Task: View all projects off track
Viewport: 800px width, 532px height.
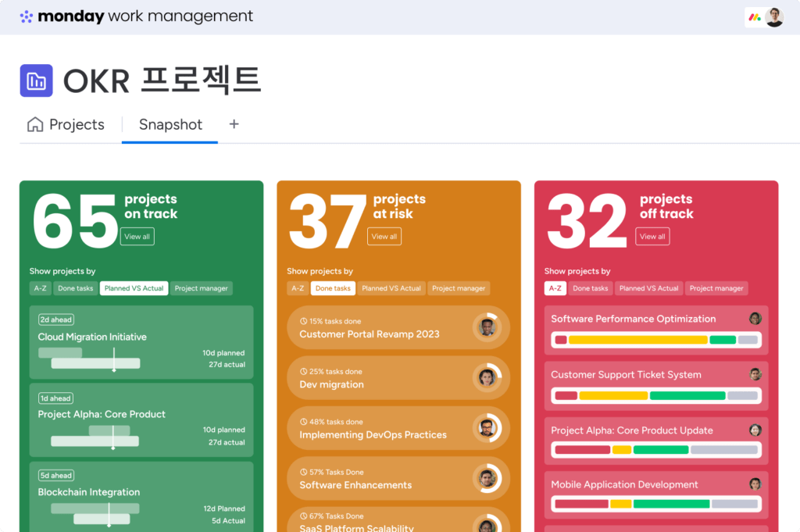Action: click(x=652, y=237)
